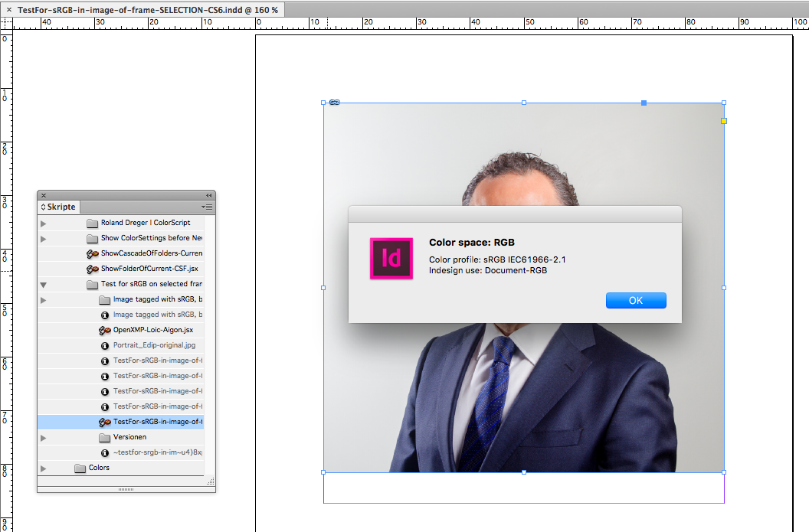
Task: Click Roland Dreger ColorScript folder icon
Action: 93,224
